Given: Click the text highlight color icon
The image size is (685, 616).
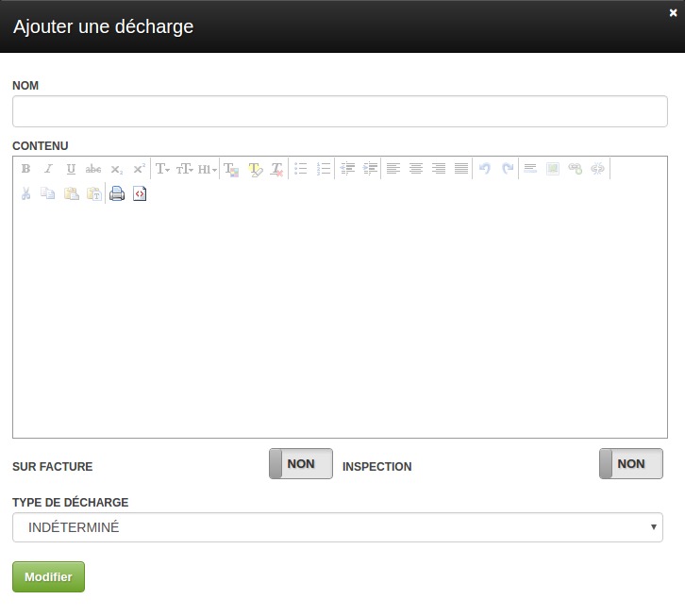Looking at the screenshot, I should click(255, 169).
